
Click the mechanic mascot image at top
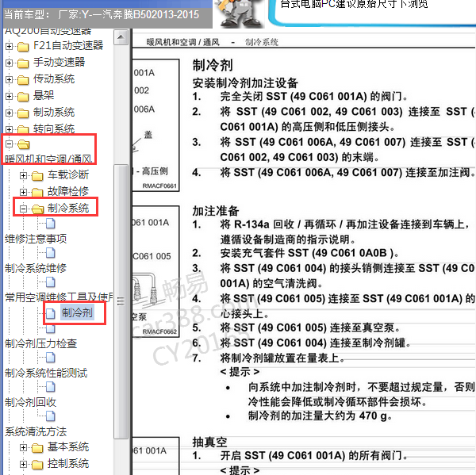[x=240, y=13]
